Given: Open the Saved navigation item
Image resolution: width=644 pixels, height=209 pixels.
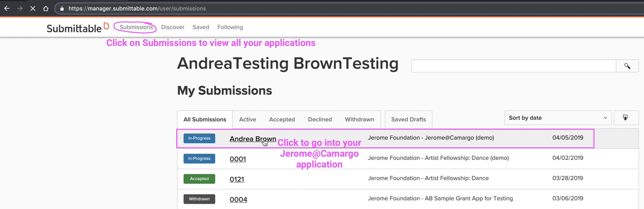Looking at the screenshot, I should pyautogui.click(x=201, y=27).
